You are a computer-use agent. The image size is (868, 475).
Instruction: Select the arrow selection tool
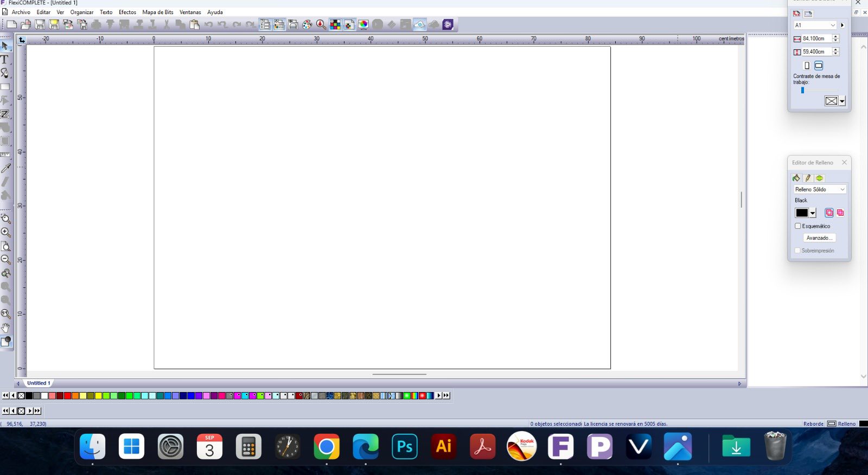5,46
